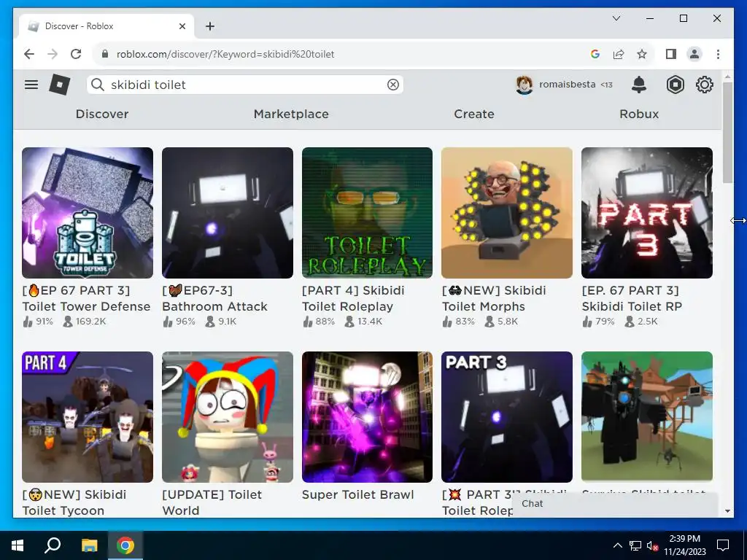
Task: Clear the skibidi toilet search text
Action: 393,85
